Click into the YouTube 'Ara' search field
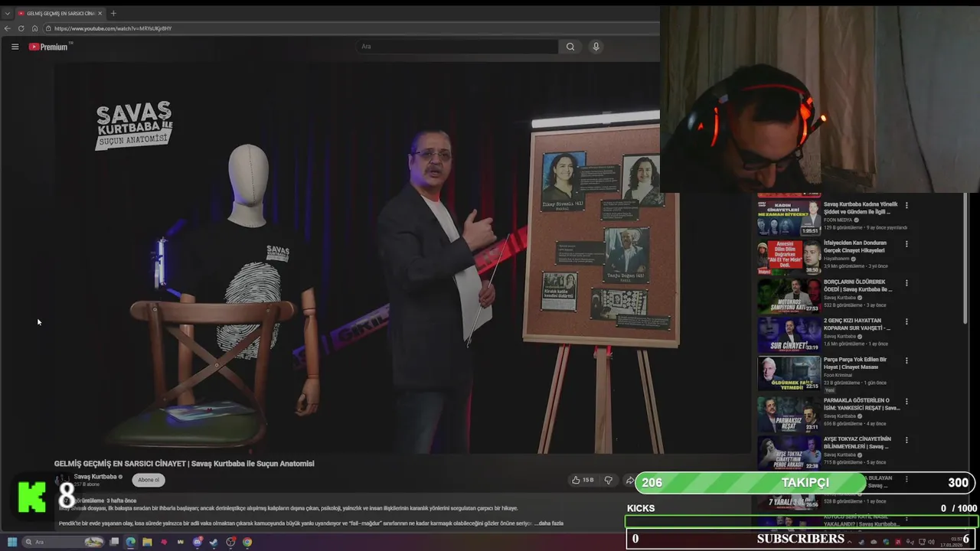Viewport: 980px width, 551px height. [458, 47]
